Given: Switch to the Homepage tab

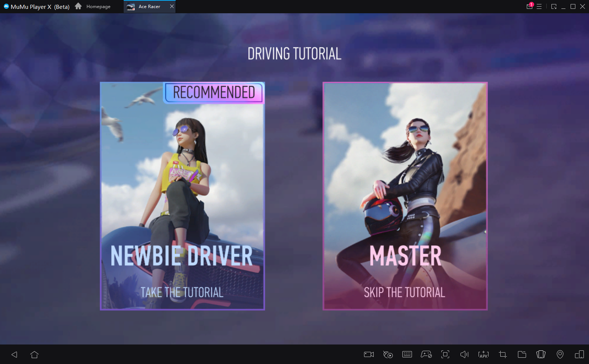Looking at the screenshot, I should pyautogui.click(x=93, y=7).
